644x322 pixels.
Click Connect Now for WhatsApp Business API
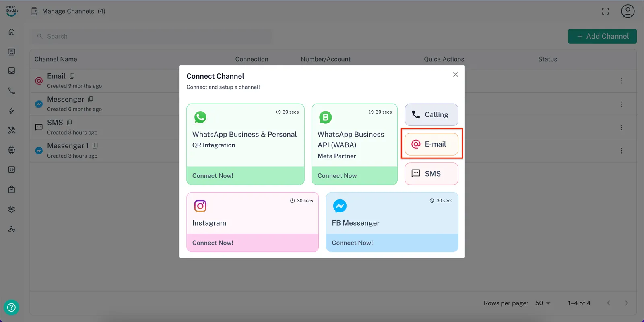point(354,176)
